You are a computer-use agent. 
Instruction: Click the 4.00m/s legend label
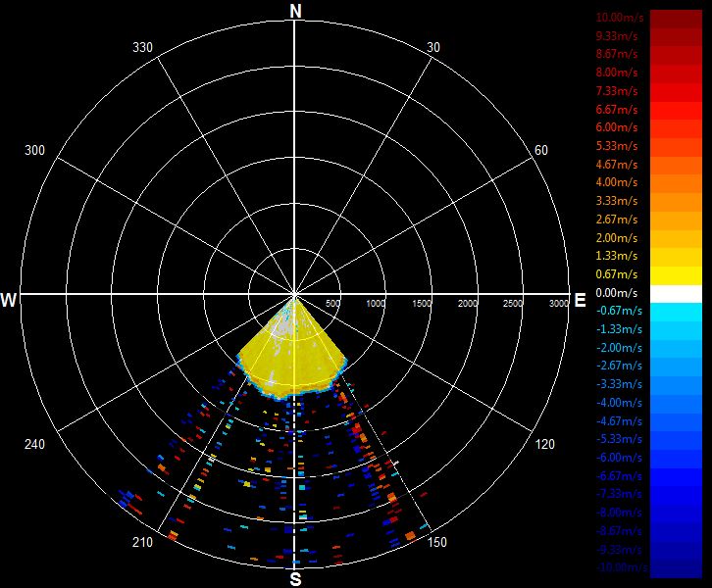pyautogui.click(x=617, y=182)
